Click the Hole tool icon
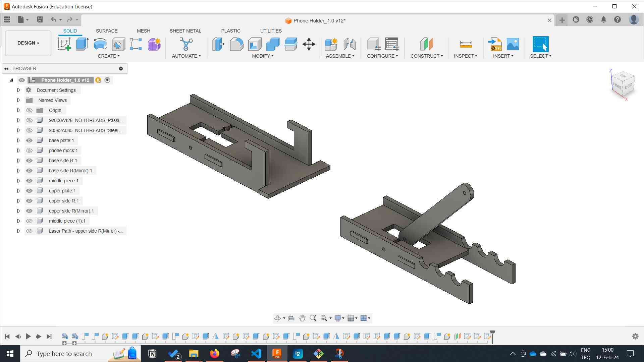 coord(118,44)
